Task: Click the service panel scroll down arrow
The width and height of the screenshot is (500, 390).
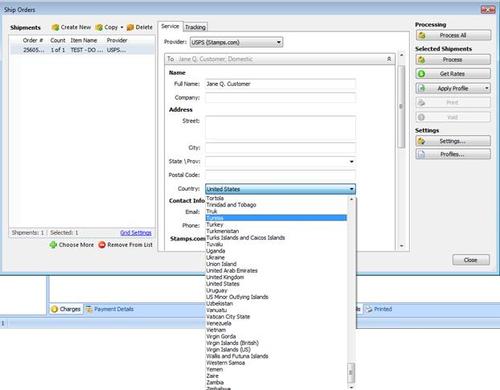Action: [402, 246]
